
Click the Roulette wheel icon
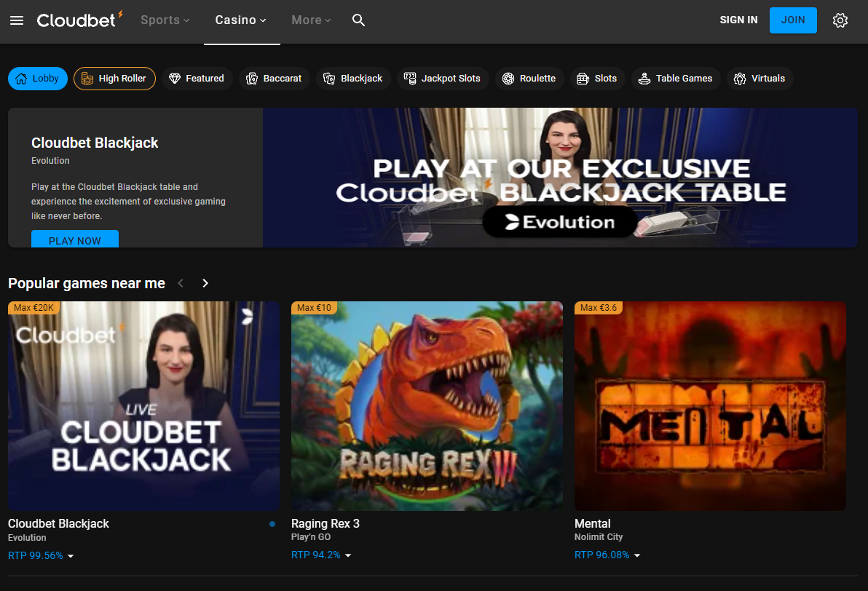tap(508, 79)
